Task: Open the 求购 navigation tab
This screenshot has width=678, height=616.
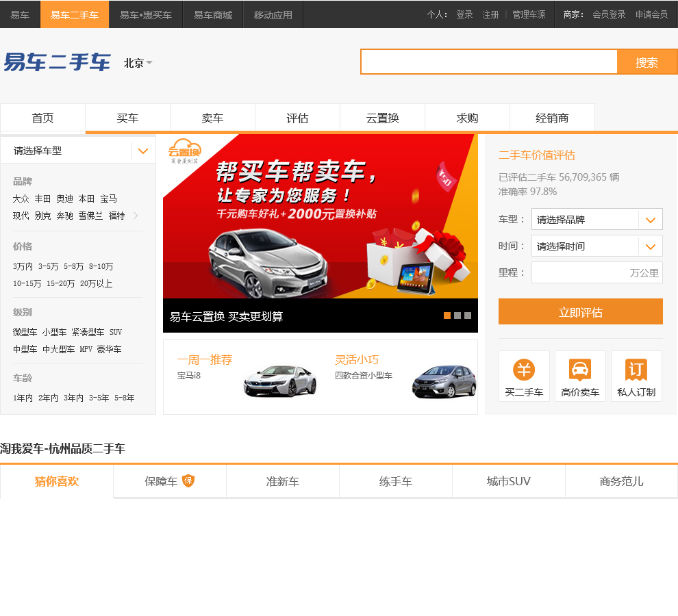Action: click(467, 118)
